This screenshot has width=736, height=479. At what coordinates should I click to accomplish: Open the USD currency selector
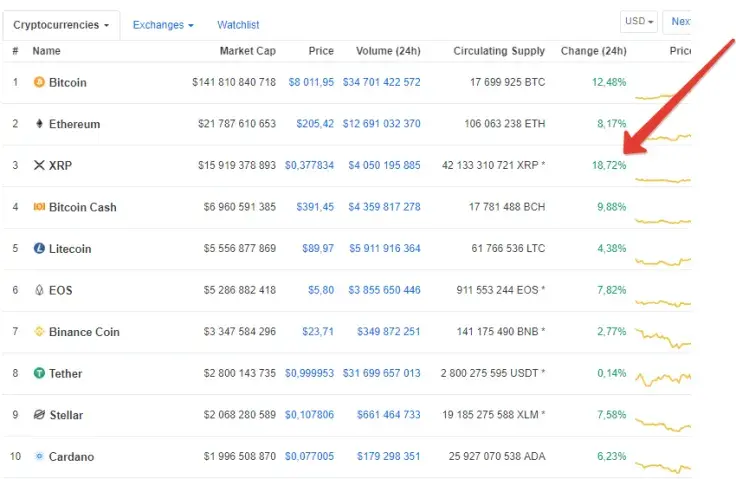639,22
